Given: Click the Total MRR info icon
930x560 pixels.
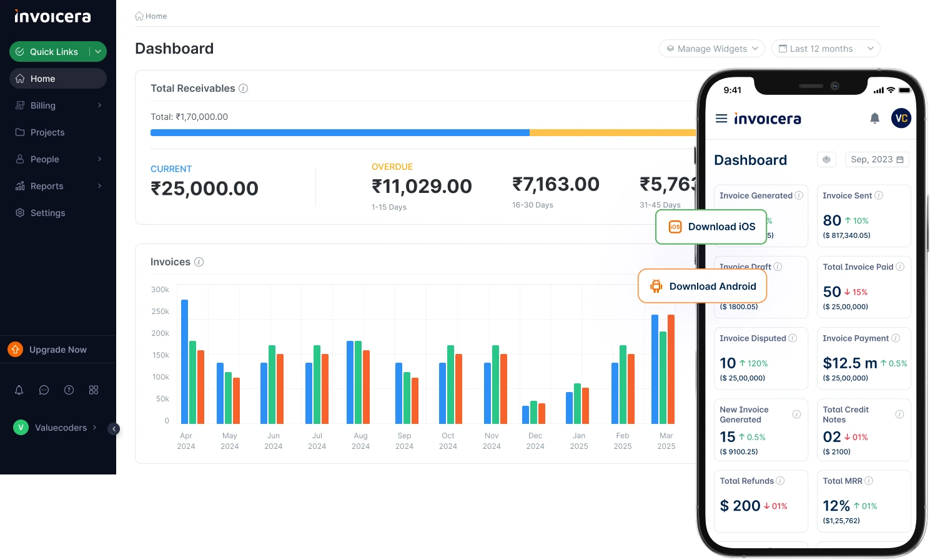Looking at the screenshot, I should pos(869,481).
